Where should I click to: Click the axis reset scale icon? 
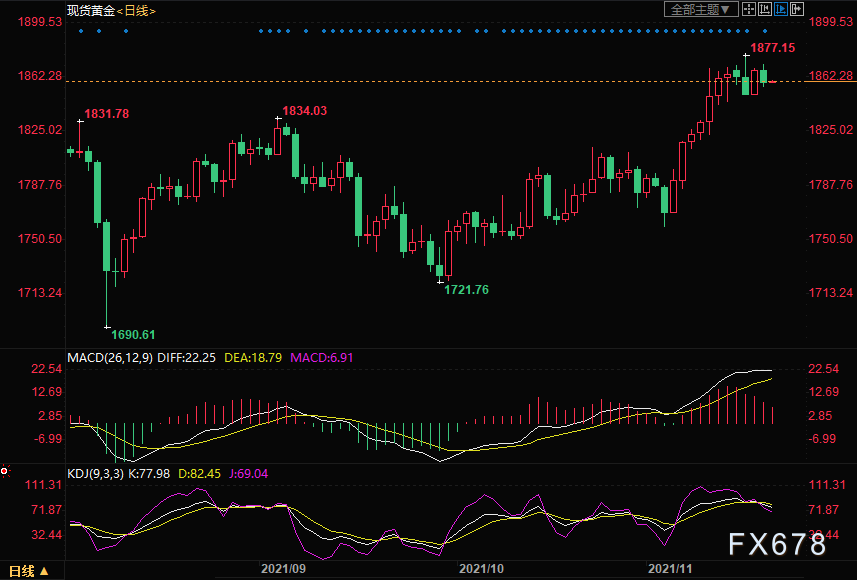click(x=765, y=9)
